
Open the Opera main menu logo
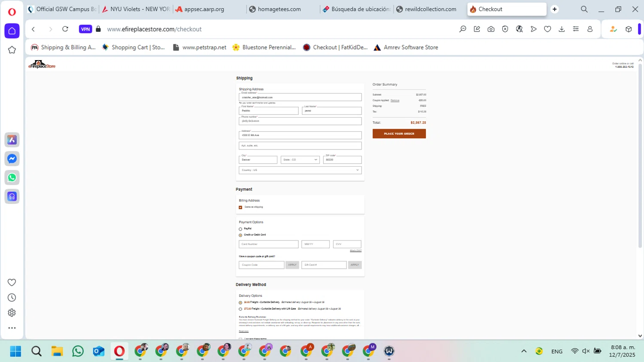tap(12, 12)
